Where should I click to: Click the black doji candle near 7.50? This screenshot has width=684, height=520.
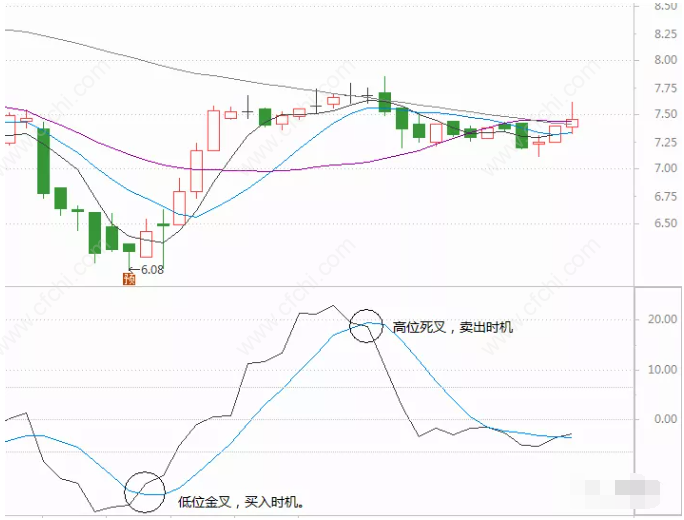coord(247,107)
